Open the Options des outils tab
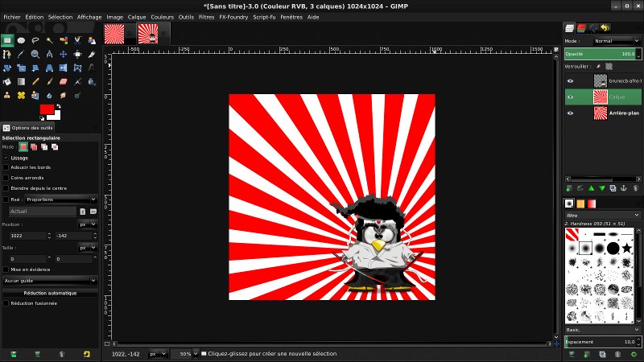Viewport: 644px width, 362px height. point(28,128)
